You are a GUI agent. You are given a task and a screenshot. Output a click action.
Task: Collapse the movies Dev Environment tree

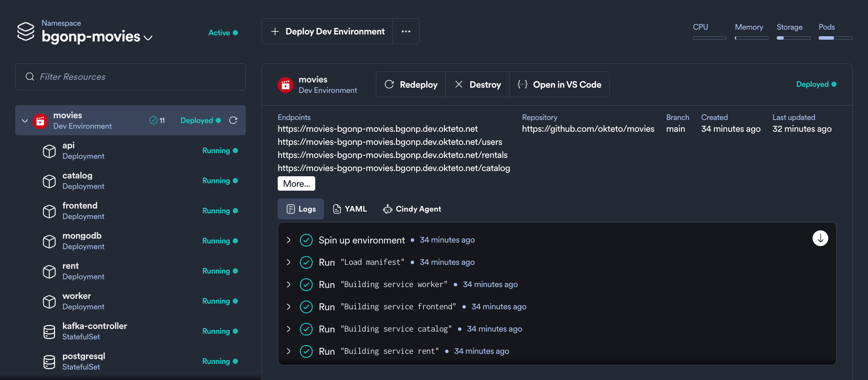tap(25, 121)
